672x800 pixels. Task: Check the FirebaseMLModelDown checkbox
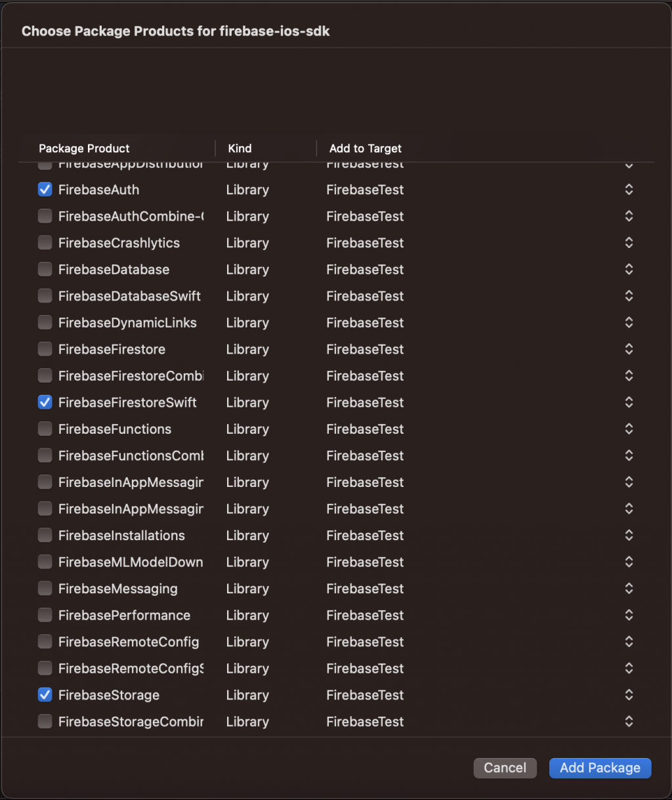pyautogui.click(x=45, y=562)
